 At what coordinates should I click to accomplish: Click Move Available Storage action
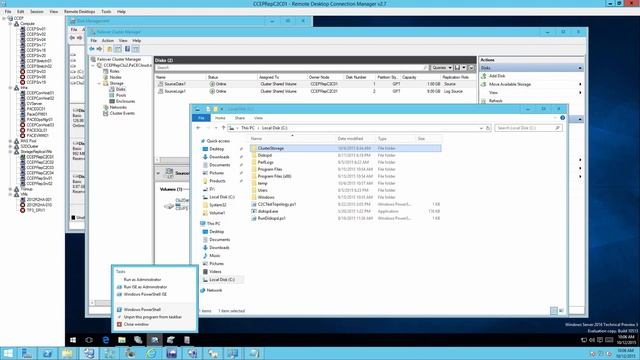(510, 84)
